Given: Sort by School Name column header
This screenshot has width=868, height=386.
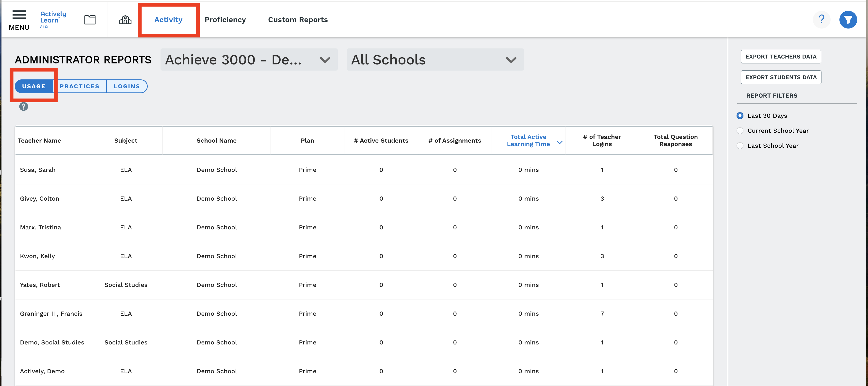Looking at the screenshot, I should click(216, 140).
